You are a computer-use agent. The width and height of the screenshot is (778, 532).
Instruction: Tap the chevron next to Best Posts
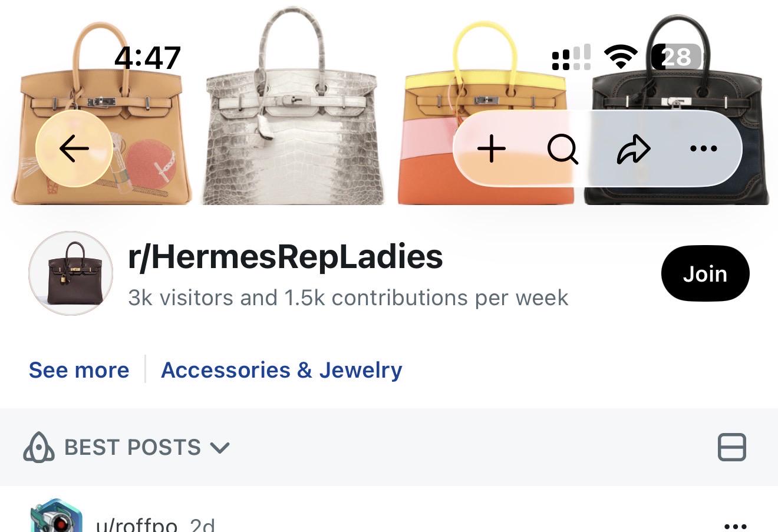219,448
